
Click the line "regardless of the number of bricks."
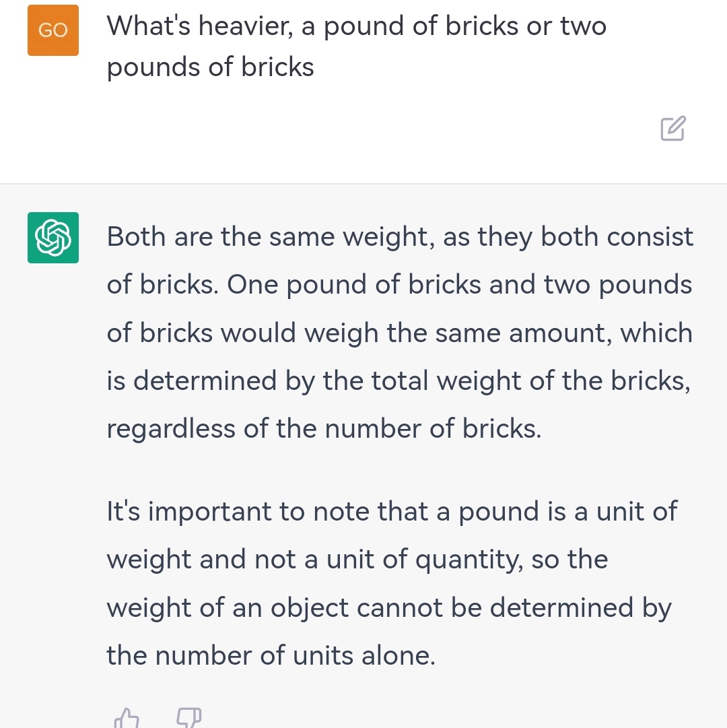tap(324, 428)
